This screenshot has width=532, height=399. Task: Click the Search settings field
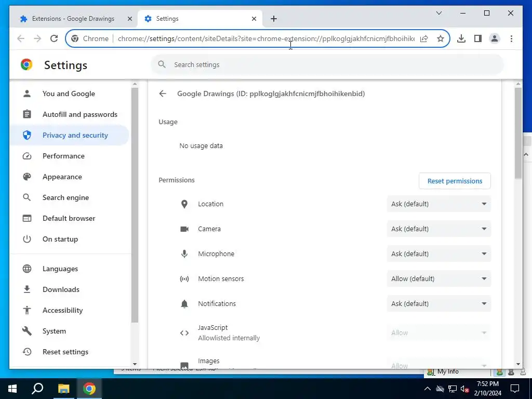click(x=327, y=64)
